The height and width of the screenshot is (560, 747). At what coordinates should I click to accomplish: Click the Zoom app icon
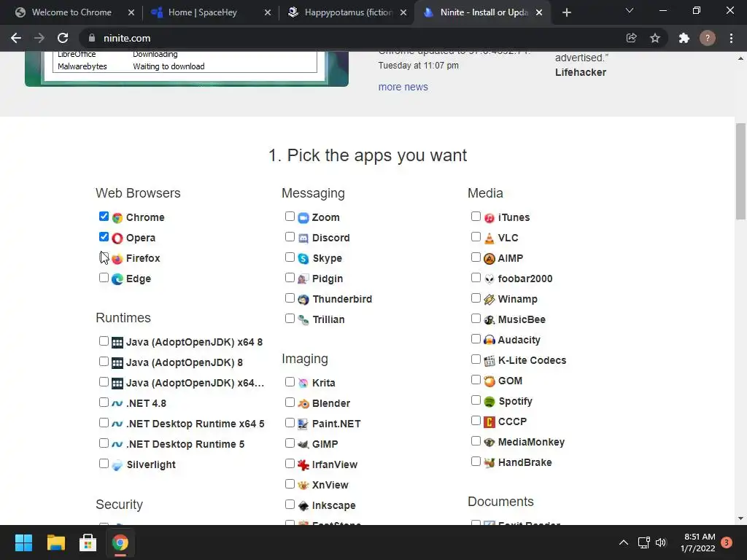(x=303, y=218)
